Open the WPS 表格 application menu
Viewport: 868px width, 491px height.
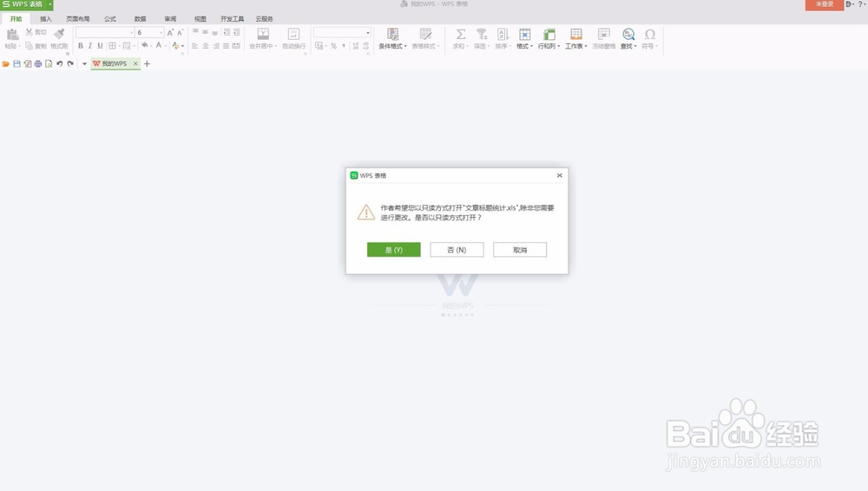(27, 4)
